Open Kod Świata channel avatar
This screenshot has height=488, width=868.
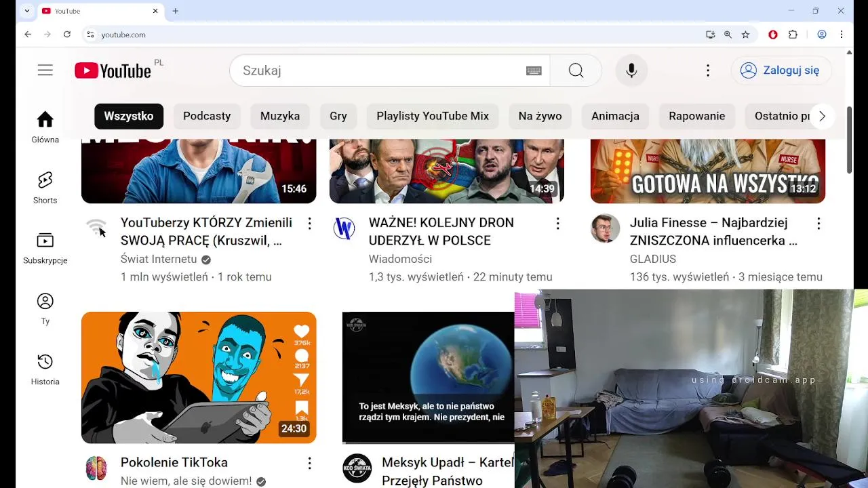pos(357,468)
